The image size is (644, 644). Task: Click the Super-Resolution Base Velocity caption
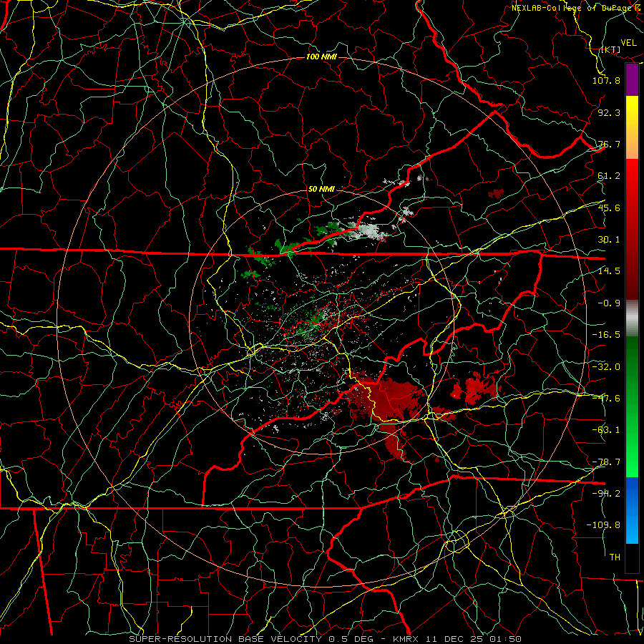(326, 639)
